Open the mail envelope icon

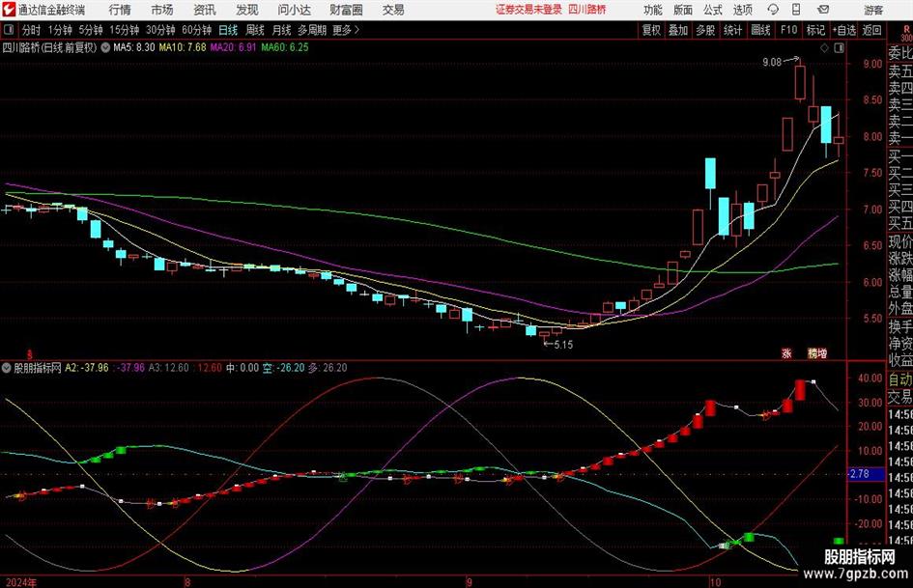[823, 10]
